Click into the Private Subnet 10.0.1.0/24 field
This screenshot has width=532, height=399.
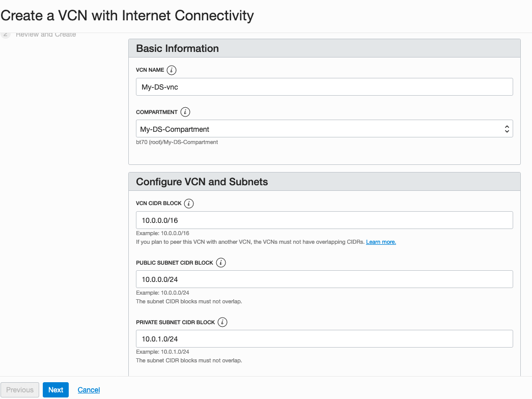tap(324, 339)
